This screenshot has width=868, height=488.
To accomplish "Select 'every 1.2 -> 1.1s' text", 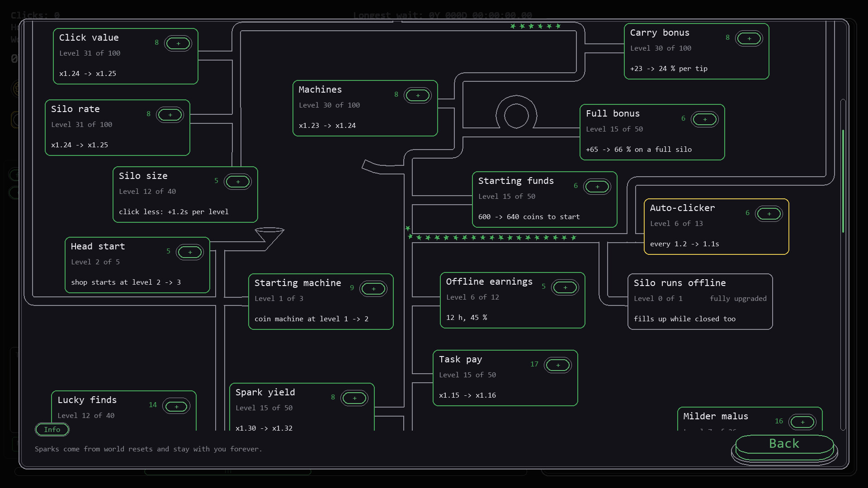I will (x=684, y=244).
